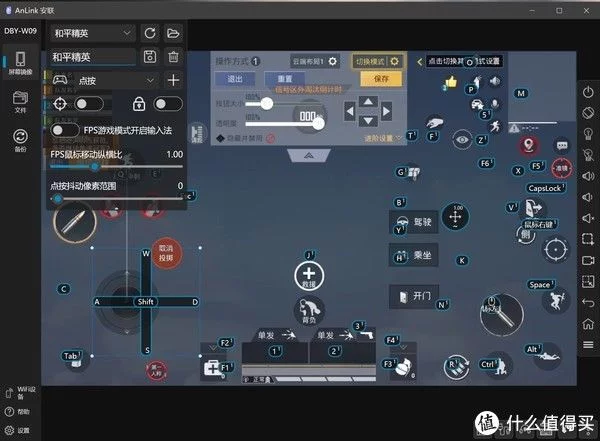The height and width of the screenshot is (441, 600).
Task: Open key mapping folder icon
Action: pyautogui.click(x=173, y=33)
